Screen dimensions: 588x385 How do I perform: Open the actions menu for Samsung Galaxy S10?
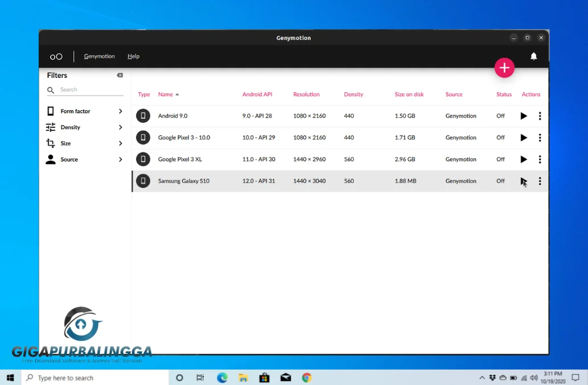point(540,181)
